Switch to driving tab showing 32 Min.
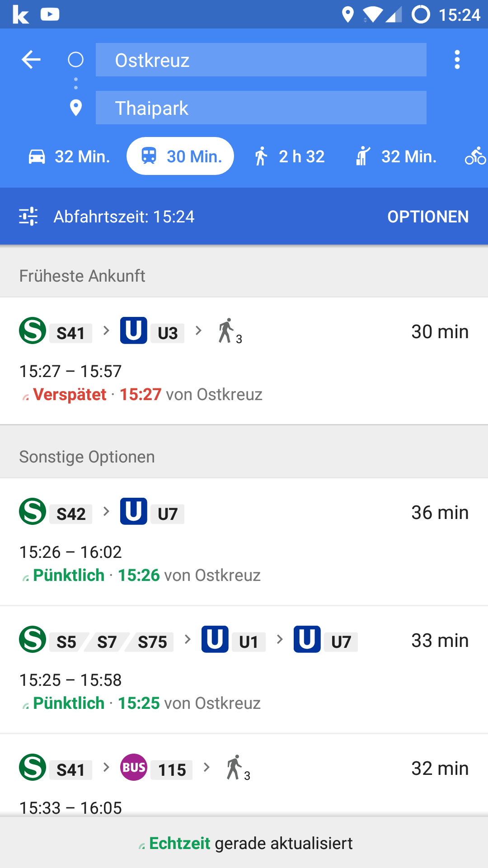Viewport: 488px width, 868px height. tap(70, 156)
